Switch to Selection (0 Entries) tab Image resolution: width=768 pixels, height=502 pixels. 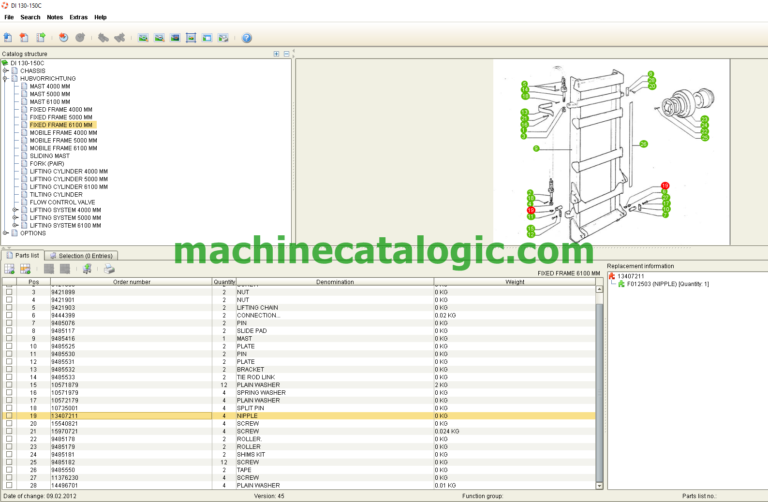pos(82,256)
